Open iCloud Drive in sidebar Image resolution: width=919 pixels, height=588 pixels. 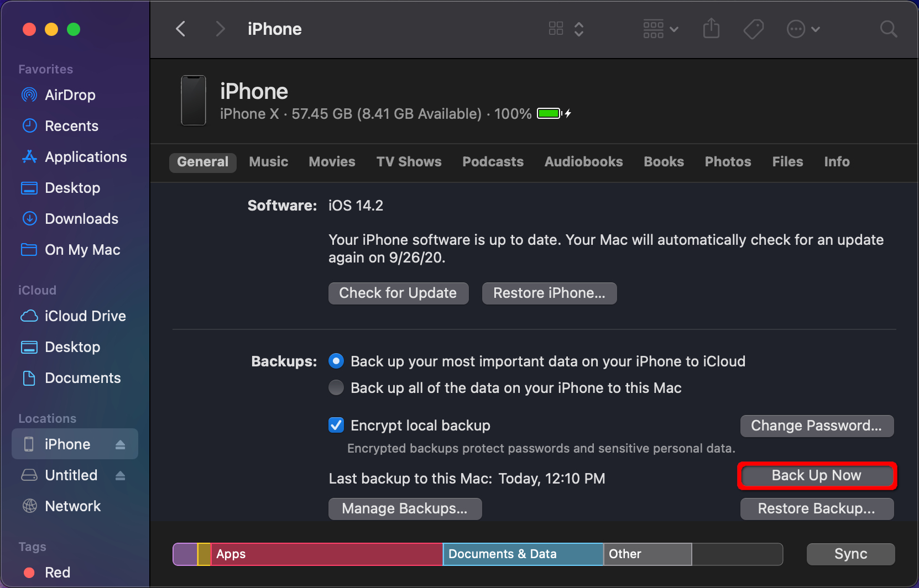click(x=85, y=316)
